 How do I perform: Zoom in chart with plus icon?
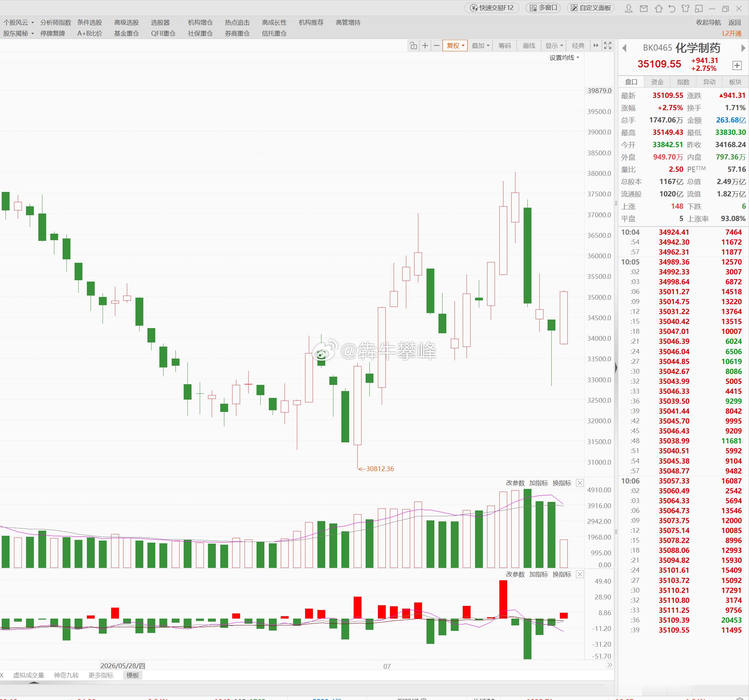click(425, 46)
